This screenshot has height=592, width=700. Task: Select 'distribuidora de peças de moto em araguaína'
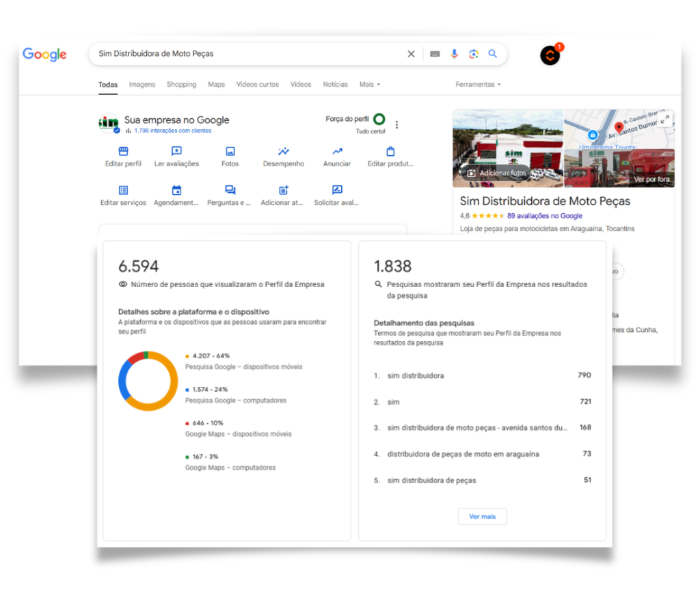coord(482,454)
